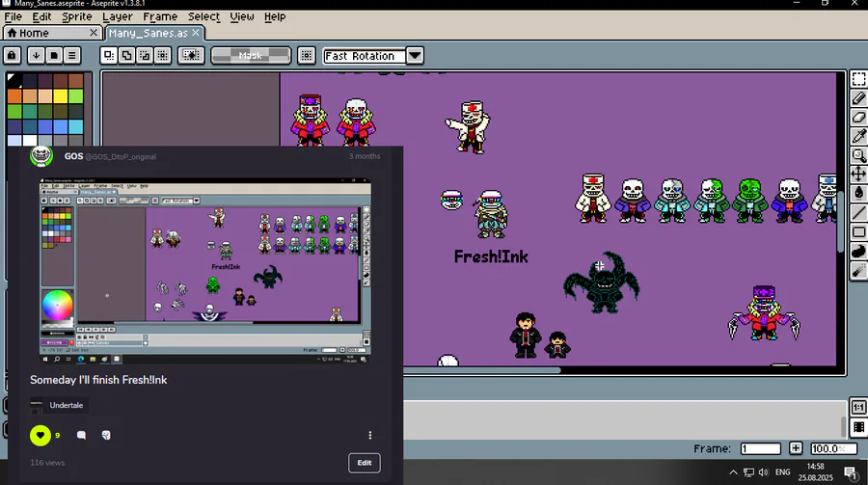The height and width of the screenshot is (485, 868).
Task: Open the Help menu
Action: (x=275, y=16)
